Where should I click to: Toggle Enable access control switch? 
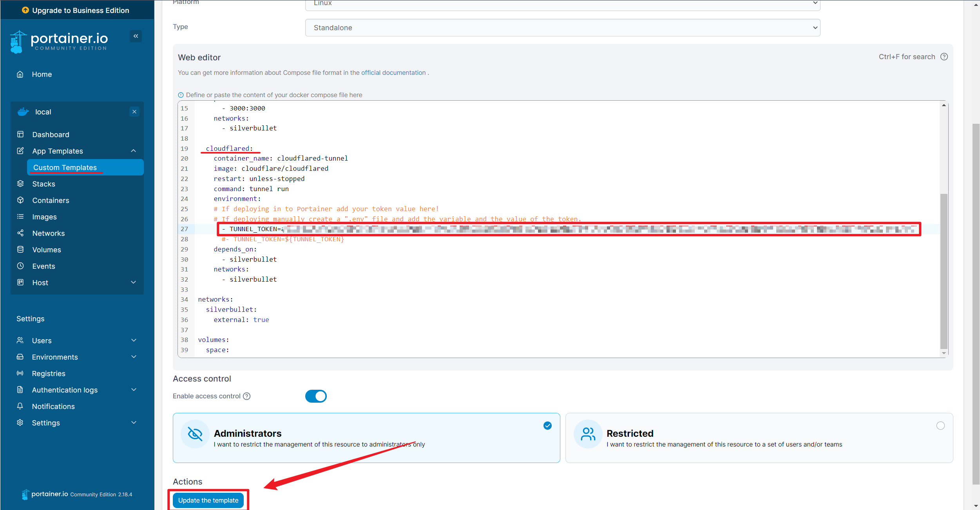[x=316, y=396]
